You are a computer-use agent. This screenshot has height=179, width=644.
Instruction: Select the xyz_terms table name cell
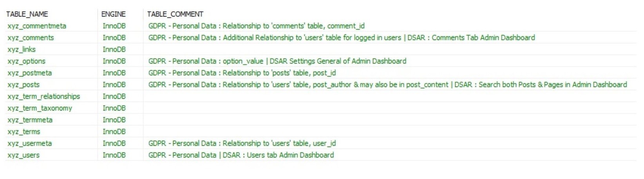[x=24, y=132]
